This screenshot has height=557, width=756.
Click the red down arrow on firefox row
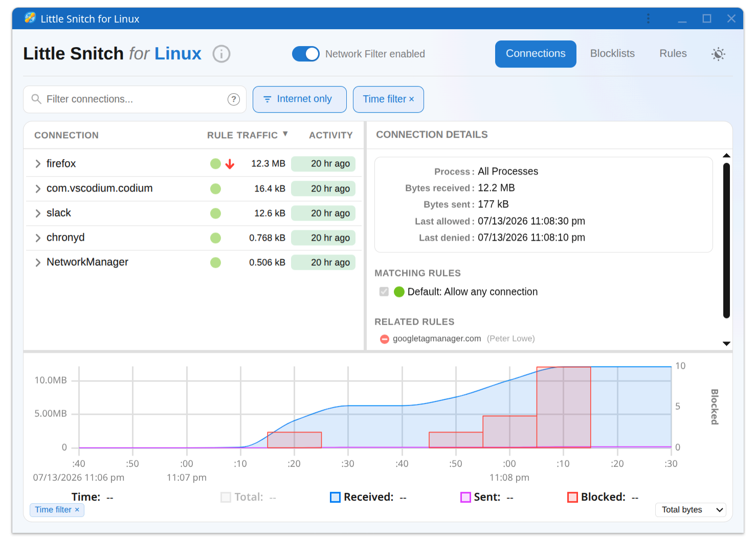(230, 164)
